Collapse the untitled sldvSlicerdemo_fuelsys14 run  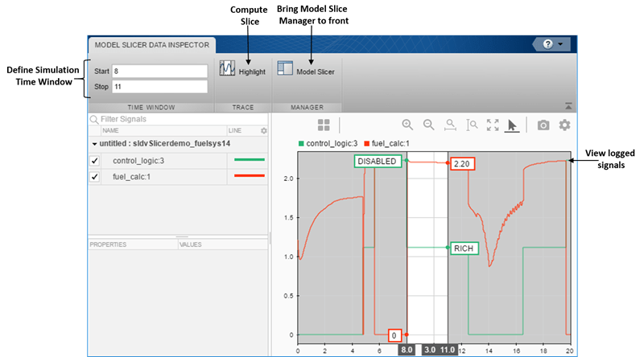click(94, 144)
